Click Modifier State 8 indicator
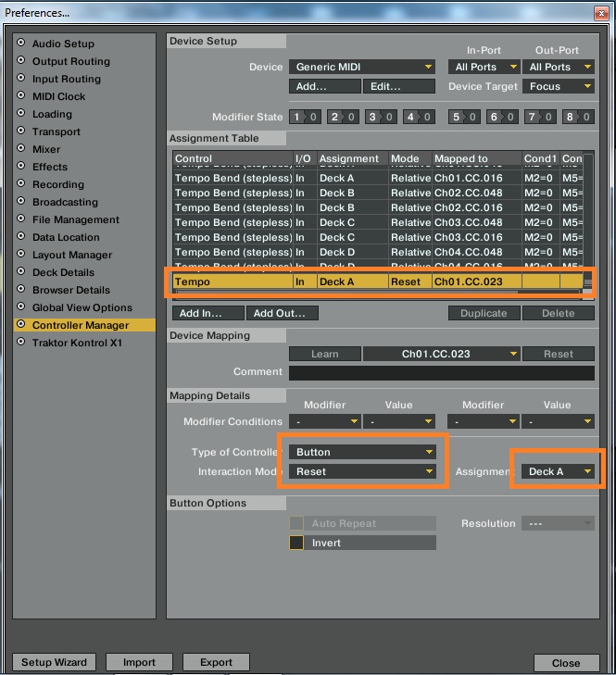 [x=578, y=117]
